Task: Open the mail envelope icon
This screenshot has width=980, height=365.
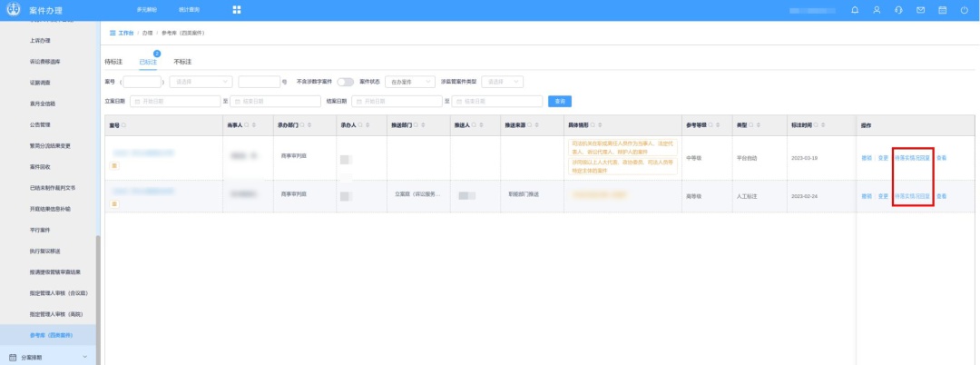Action: [920, 10]
